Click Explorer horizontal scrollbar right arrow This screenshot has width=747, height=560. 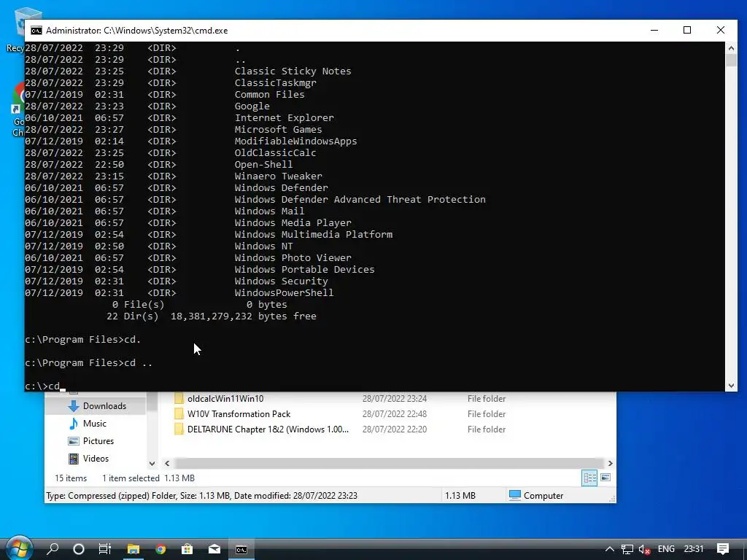(611, 463)
